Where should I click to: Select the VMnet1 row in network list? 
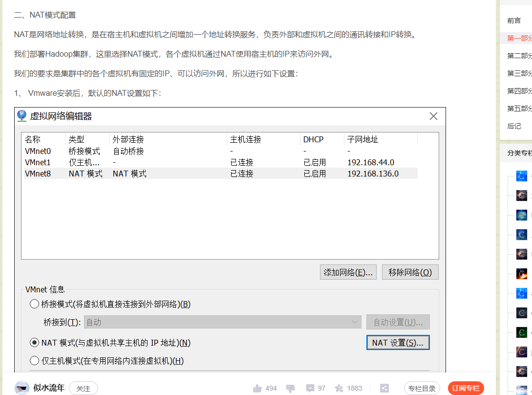pos(220,162)
